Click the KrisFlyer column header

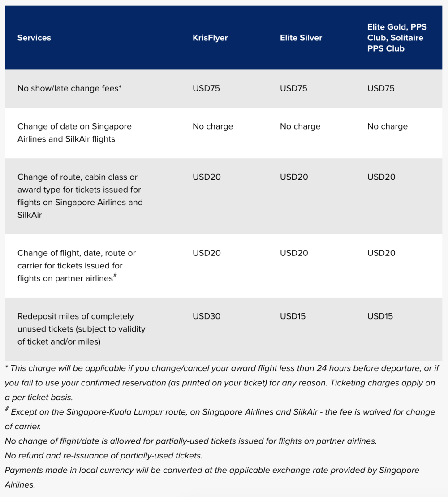point(210,38)
